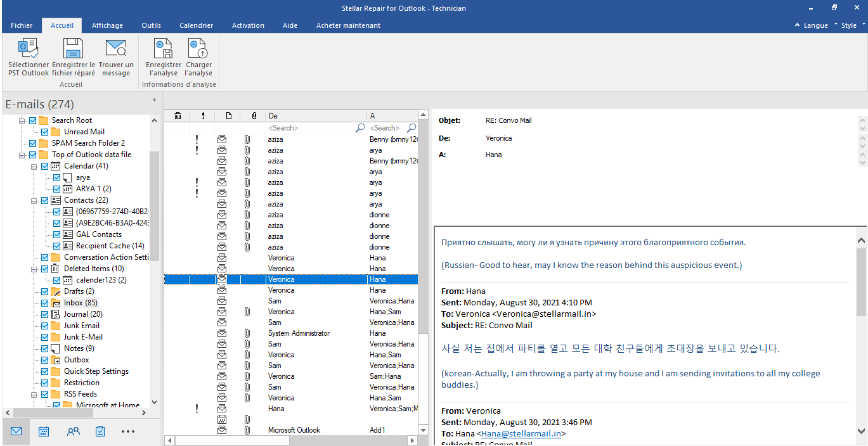Switch to mail view in bottom navigation
Image resolution: width=868 pixels, height=446 pixels.
[x=16, y=431]
